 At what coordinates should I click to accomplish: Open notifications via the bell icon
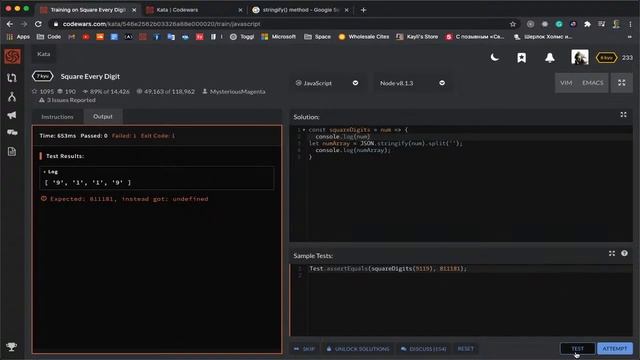coord(549,58)
